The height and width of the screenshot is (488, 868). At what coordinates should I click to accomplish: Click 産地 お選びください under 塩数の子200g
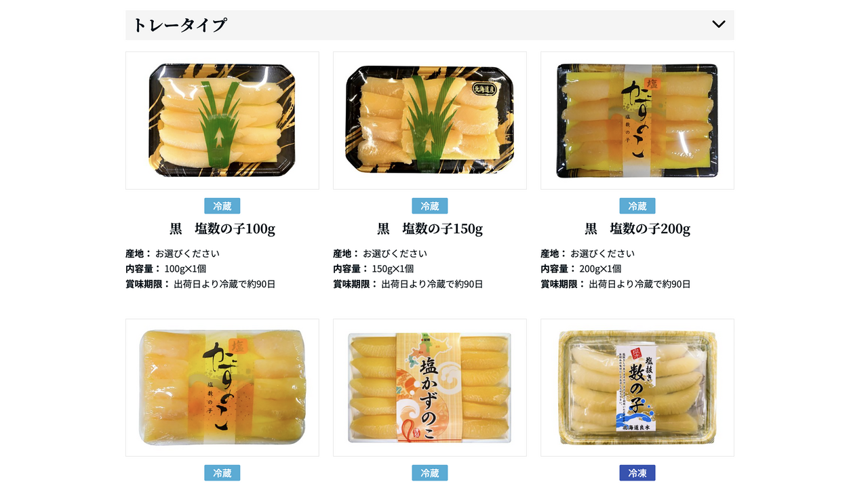(x=587, y=253)
